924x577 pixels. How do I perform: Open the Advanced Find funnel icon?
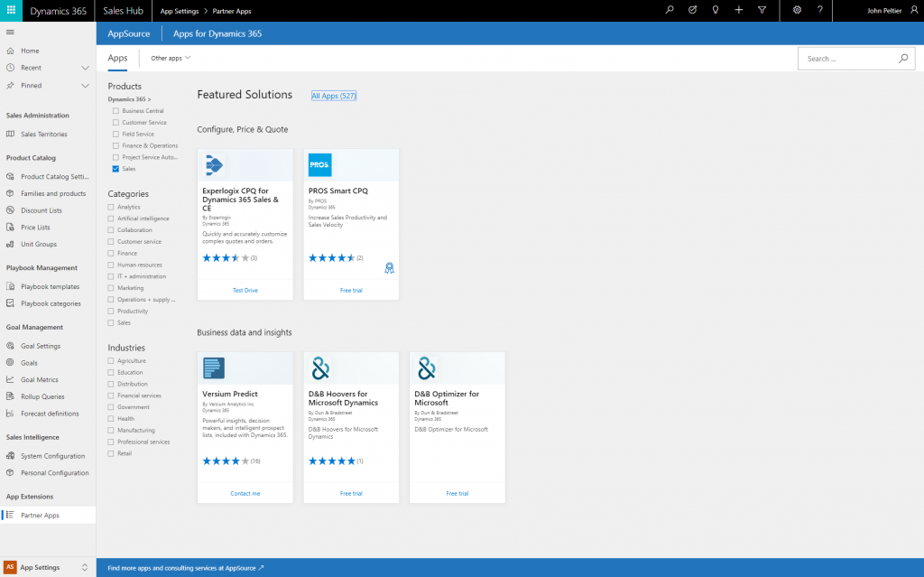tap(762, 11)
